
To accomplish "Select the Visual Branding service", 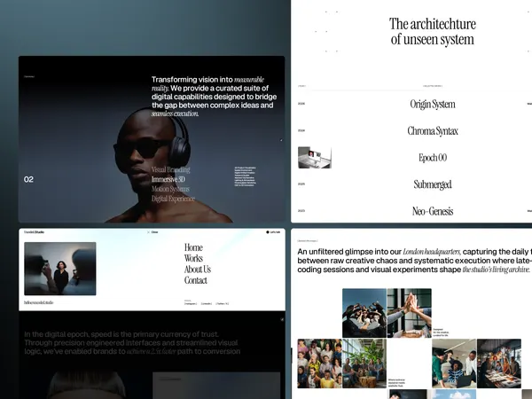I will [170, 169].
